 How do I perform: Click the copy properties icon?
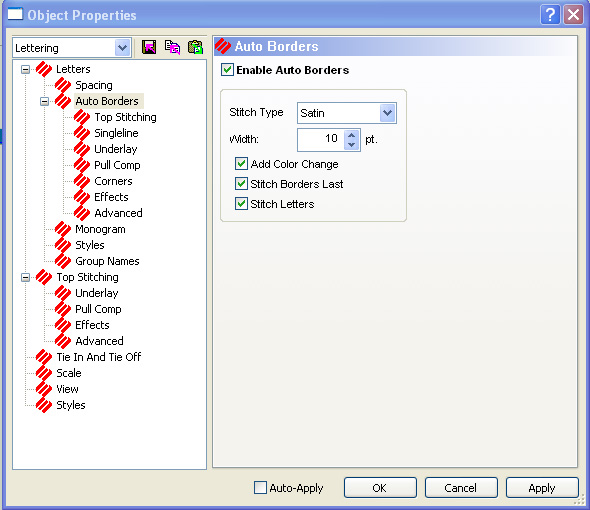(x=172, y=47)
